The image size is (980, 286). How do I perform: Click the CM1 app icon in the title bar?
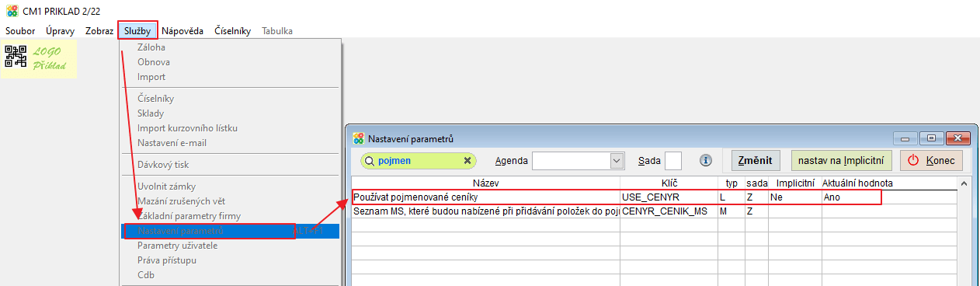[x=12, y=11]
